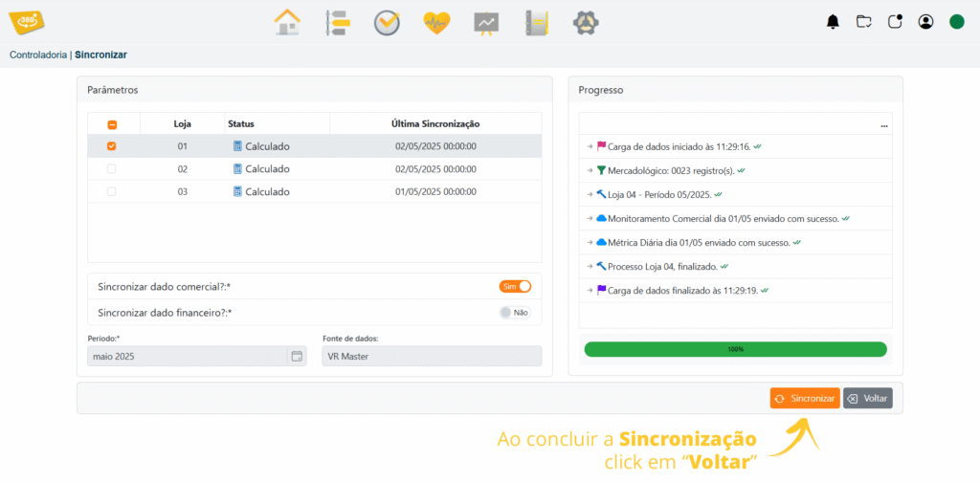Open the user profile avatar icon
Image resolution: width=980 pixels, height=483 pixels.
pyautogui.click(x=925, y=22)
